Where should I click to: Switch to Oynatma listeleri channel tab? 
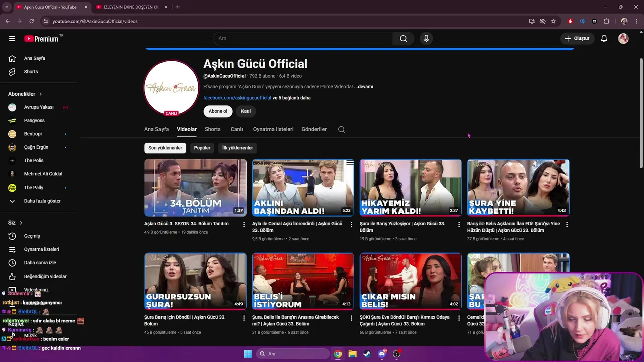273,129
